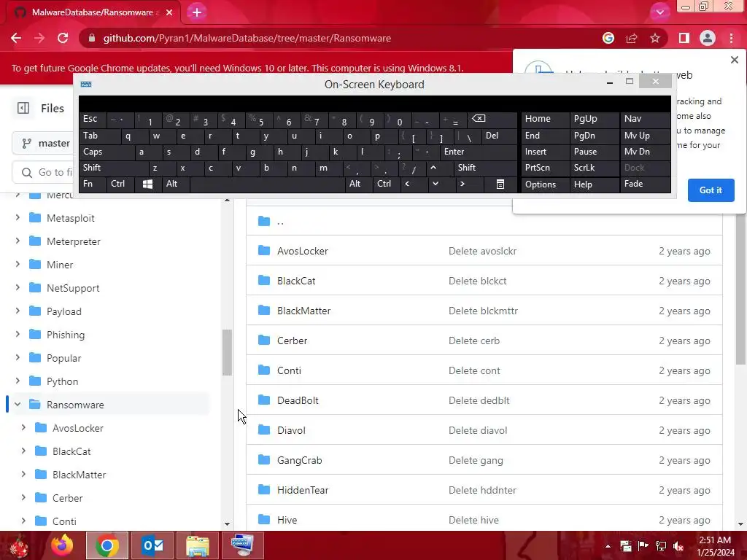Go back using browser back arrow
747x560 pixels.
point(16,38)
